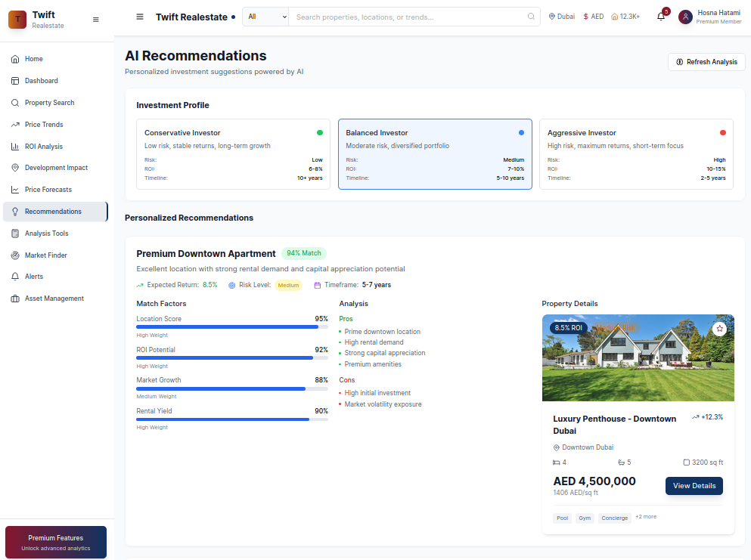Screen dimensions: 751x560
Task: Select the Conservative Investor profile
Action: [x=228, y=154]
